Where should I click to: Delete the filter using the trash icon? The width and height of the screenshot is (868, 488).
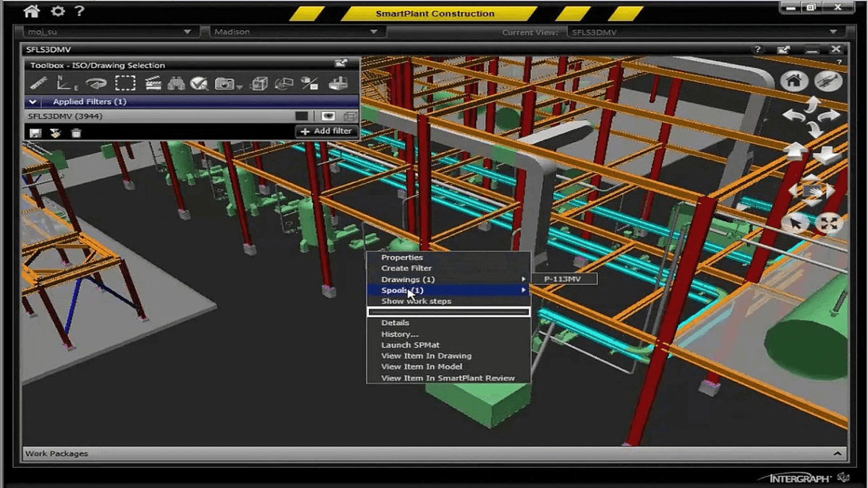[76, 132]
